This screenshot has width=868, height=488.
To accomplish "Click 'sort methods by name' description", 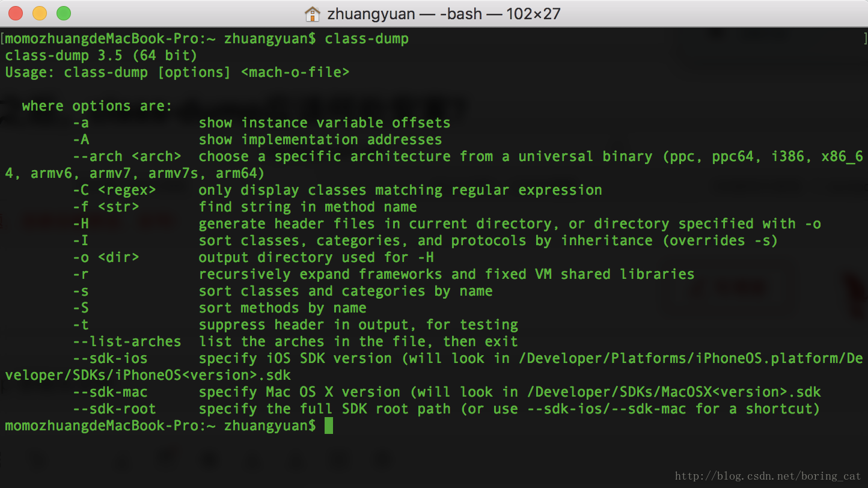I will tap(283, 308).
